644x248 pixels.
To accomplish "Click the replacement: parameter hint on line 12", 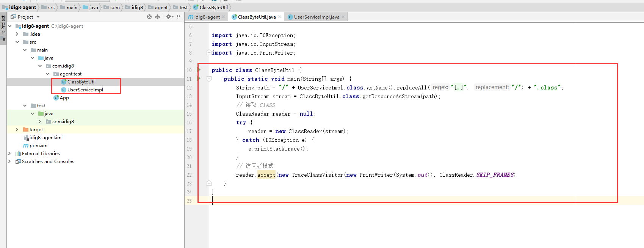I will pos(492,87).
